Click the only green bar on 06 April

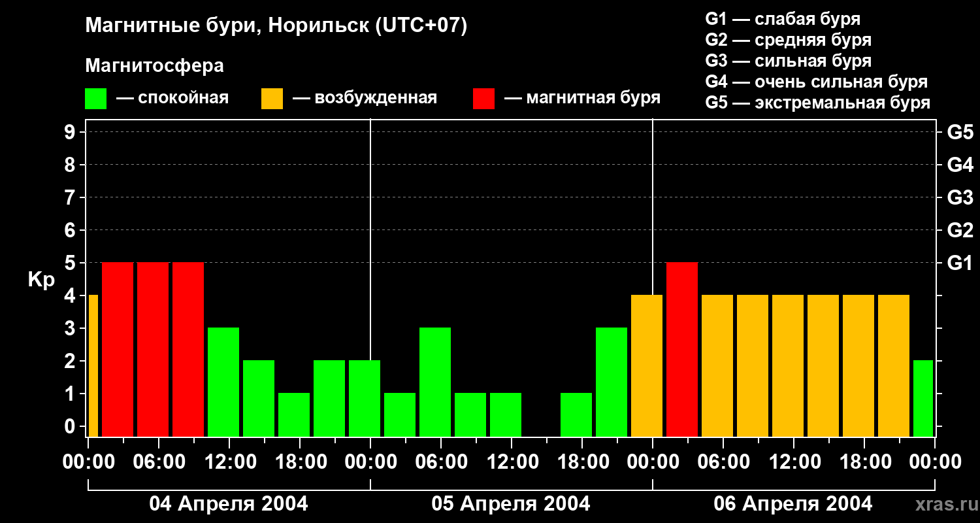pyautogui.click(x=923, y=399)
